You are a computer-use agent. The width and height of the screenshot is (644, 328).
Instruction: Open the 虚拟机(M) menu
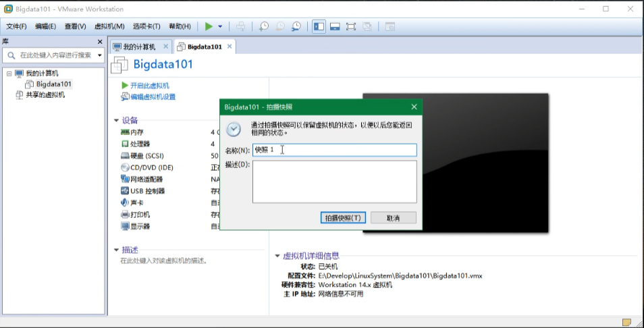[109, 26]
